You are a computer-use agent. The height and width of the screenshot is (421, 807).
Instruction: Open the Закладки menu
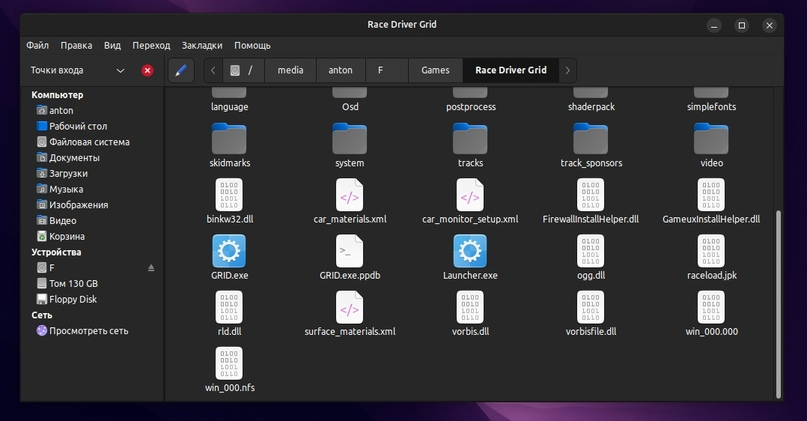coord(202,46)
